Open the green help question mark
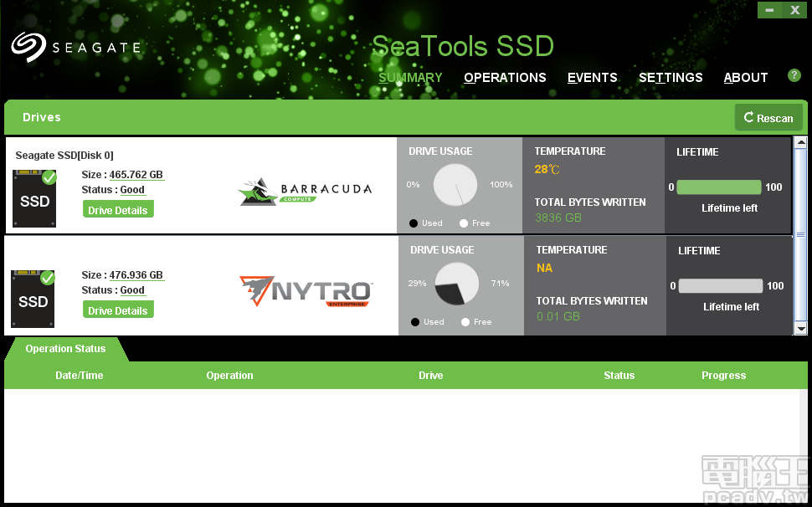The image size is (812, 507). coord(794,75)
